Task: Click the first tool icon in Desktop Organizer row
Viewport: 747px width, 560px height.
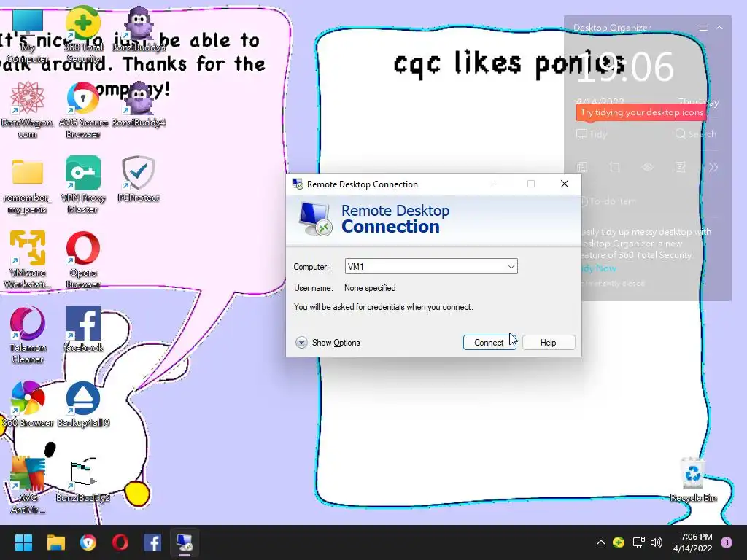Action: (582, 167)
